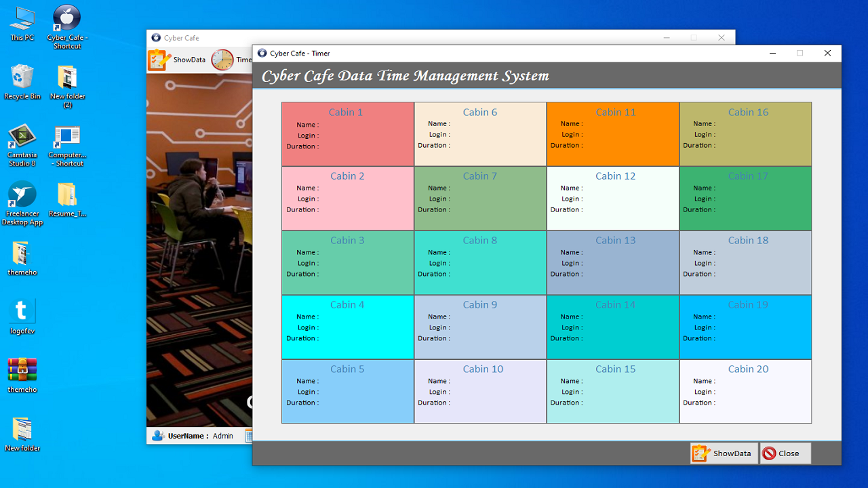
Task: Select the Cabin 20 title
Action: point(749,369)
